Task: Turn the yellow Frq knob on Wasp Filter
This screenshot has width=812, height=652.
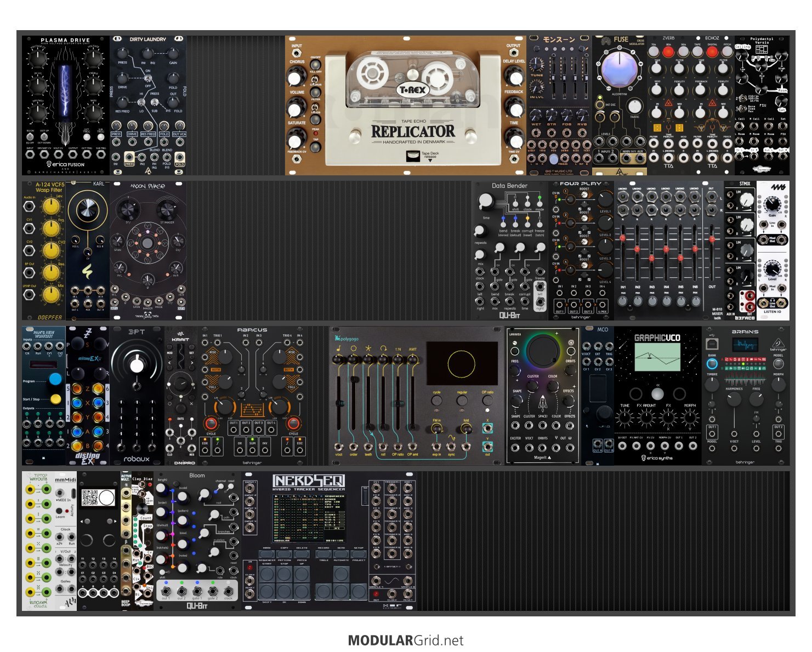Action: [x=51, y=228]
